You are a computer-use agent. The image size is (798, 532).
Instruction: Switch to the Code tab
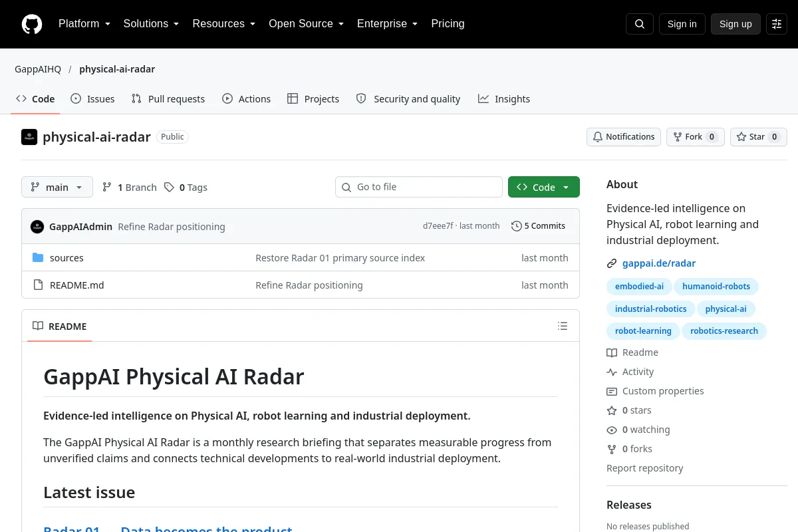pyautogui.click(x=35, y=99)
